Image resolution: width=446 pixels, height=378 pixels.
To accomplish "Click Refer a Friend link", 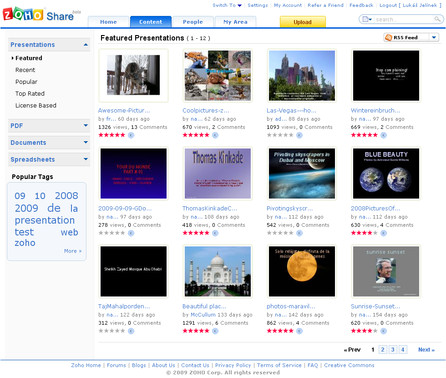I will [325, 5].
